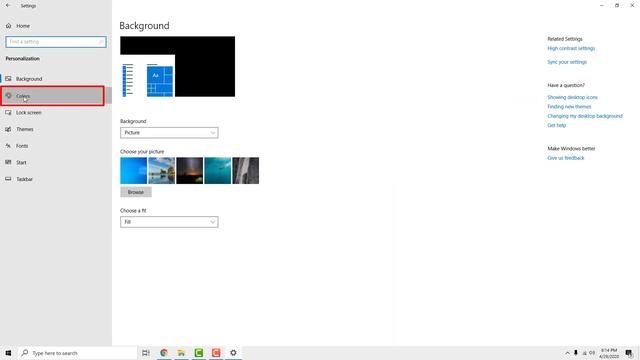Select the underwater swimmer wallpaper thumbnail
This screenshot has height=360, width=640.
pyautogui.click(x=218, y=171)
